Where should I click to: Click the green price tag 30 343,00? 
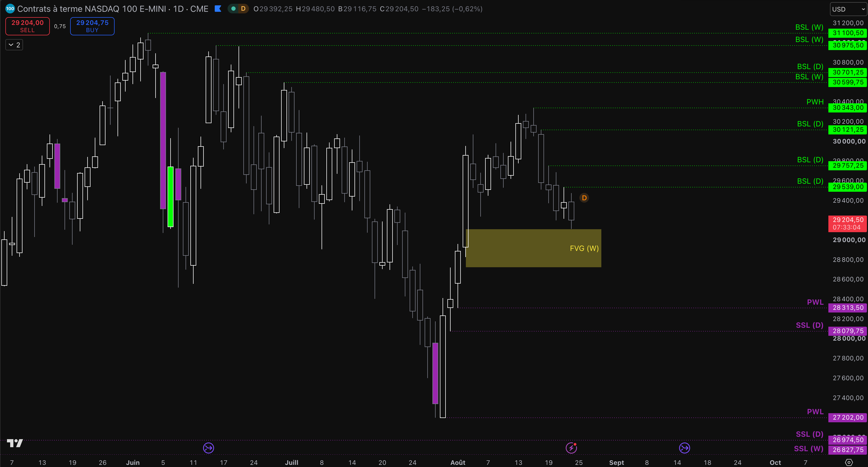click(847, 108)
